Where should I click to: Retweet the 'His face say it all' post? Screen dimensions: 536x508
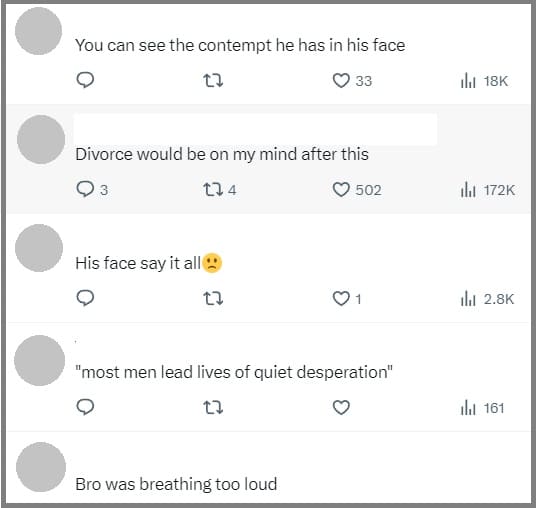coord(213,298)
